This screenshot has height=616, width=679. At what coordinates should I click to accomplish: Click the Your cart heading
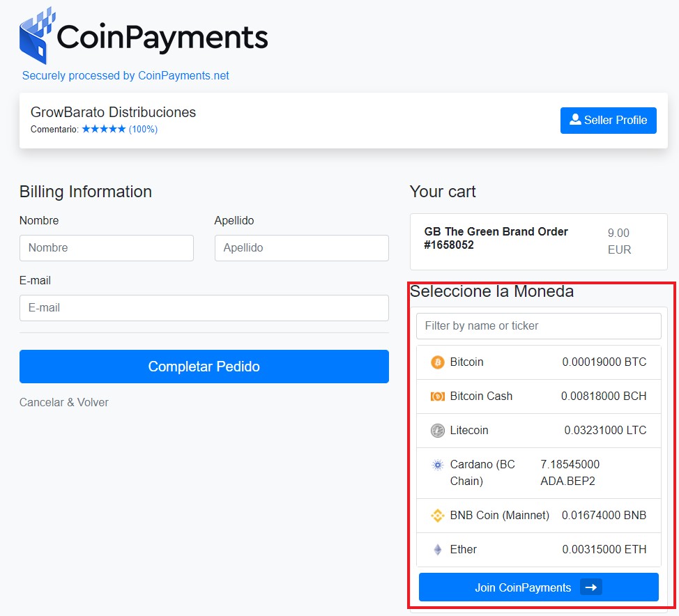[443, 192]
